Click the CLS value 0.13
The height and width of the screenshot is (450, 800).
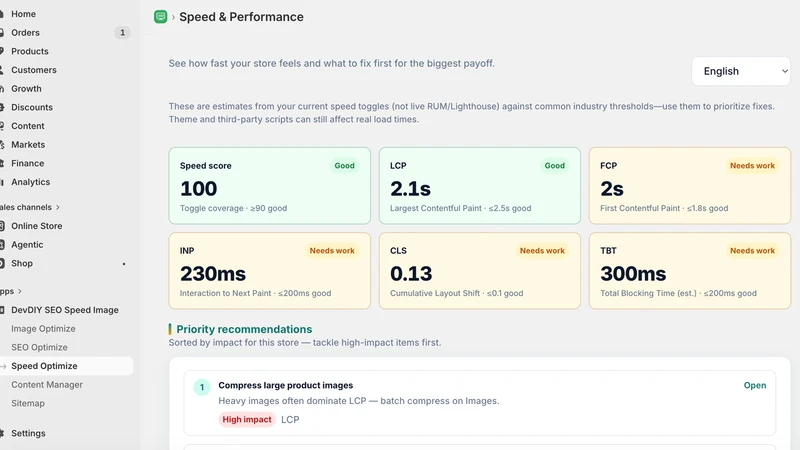[x=411, y=274]
